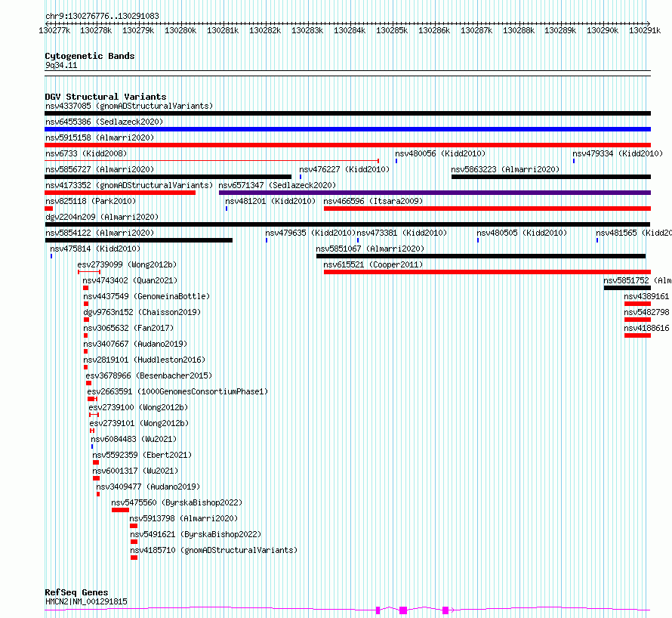
Task: Select the red nsv5475560 variant bar
Action: pos(120,510)
